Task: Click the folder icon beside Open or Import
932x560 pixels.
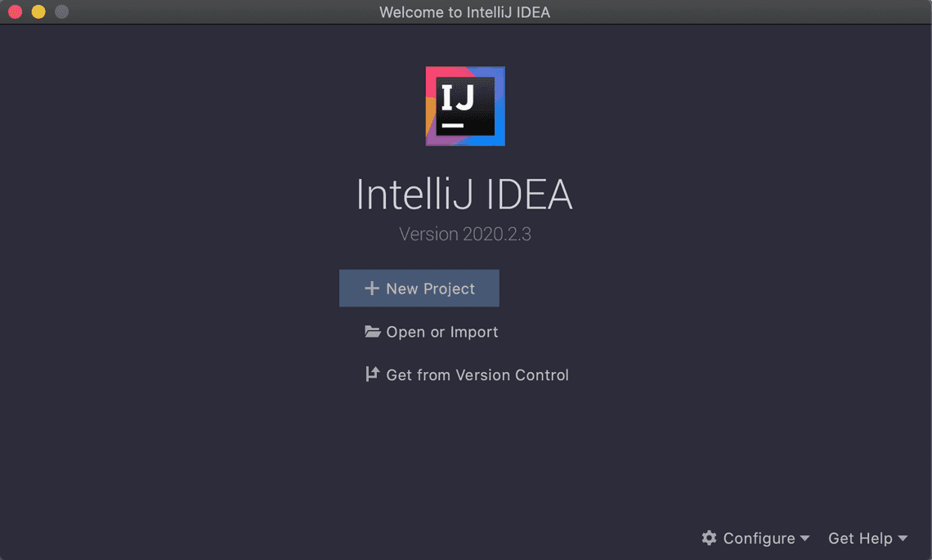Action: tap(374, 331)
